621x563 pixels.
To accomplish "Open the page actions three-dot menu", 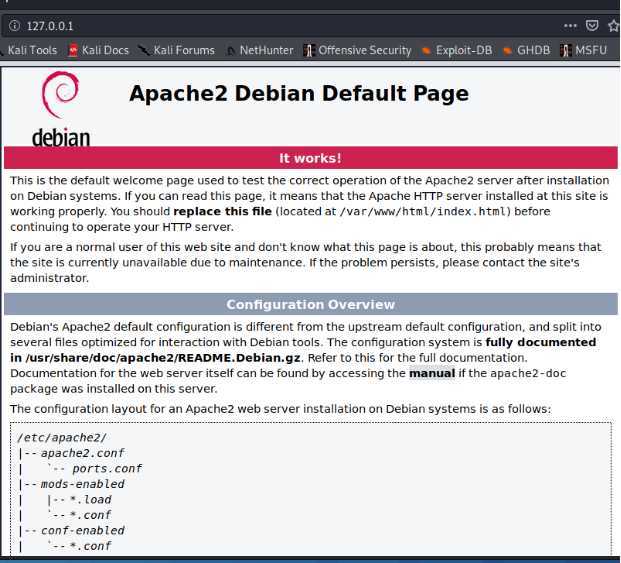I will 570,26.
